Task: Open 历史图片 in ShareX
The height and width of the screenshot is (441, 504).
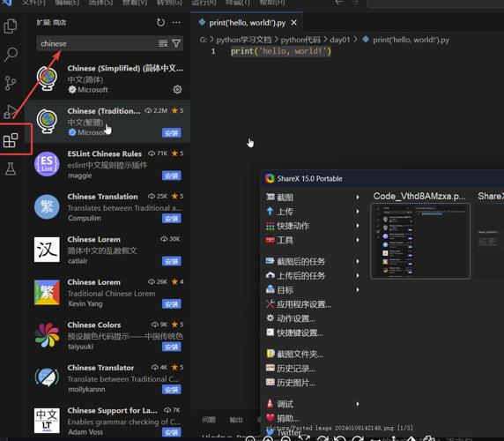Action: coord(313,383)
